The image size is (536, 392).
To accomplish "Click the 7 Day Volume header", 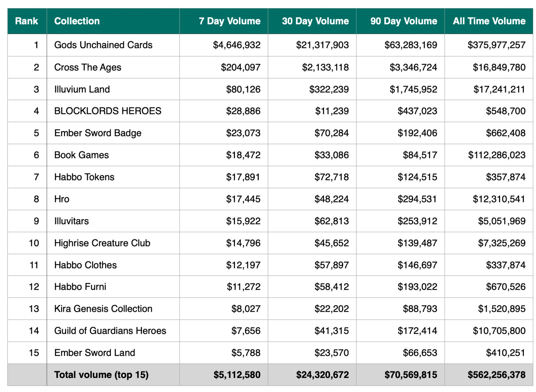I will 229,21.
